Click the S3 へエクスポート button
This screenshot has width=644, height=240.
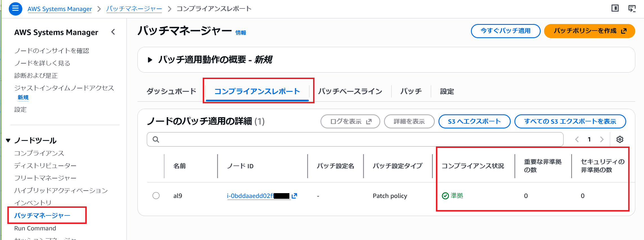coord(474,121)
